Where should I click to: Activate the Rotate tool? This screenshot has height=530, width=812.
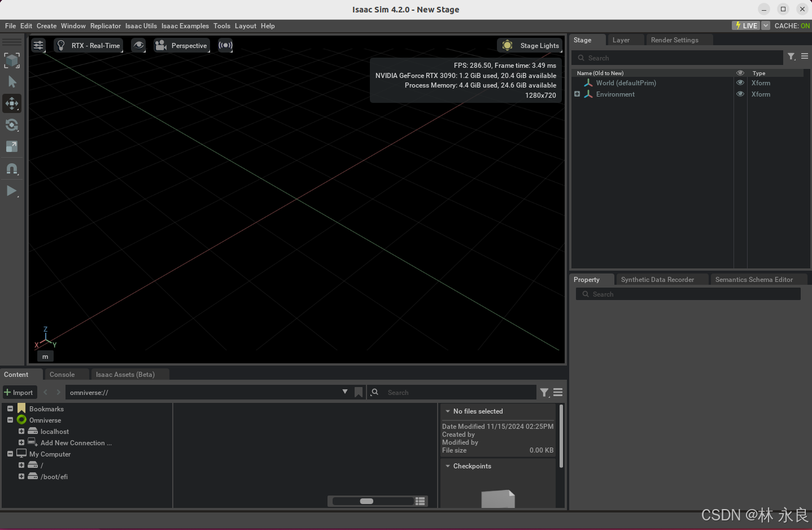coord(12,125)
